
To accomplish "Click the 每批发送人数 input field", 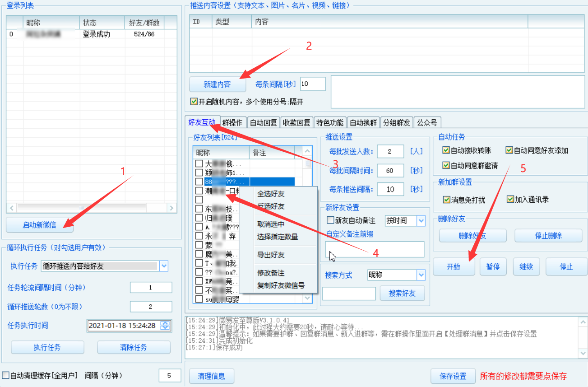I will point(390,151).
